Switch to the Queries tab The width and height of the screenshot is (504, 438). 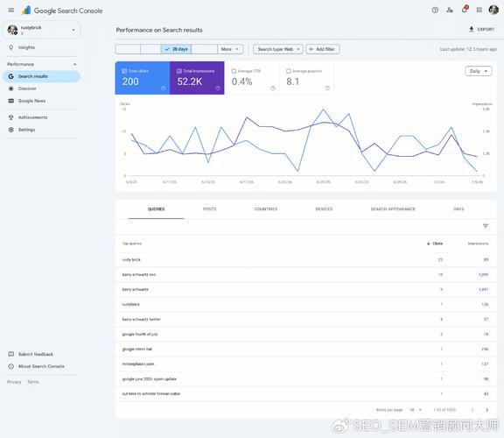pos(156,209)
